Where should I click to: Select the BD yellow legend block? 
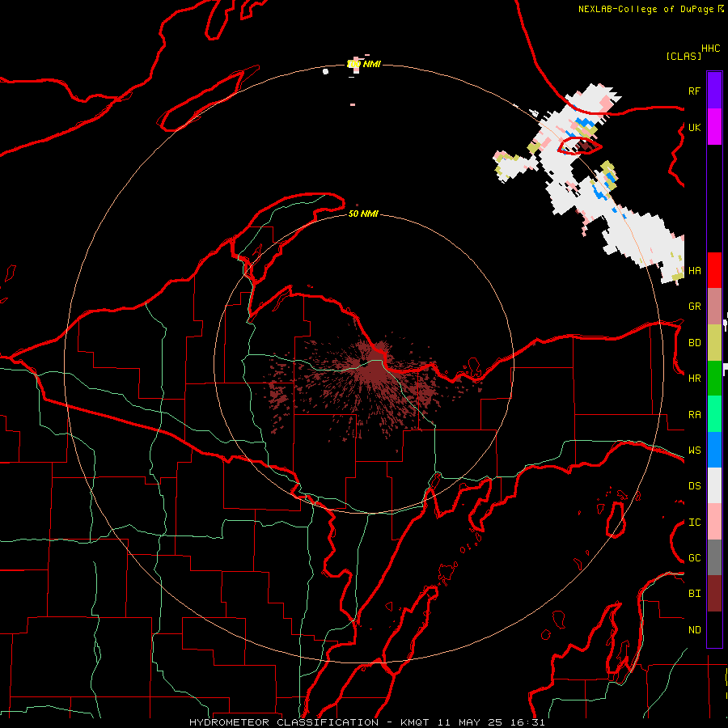(714, 342)
